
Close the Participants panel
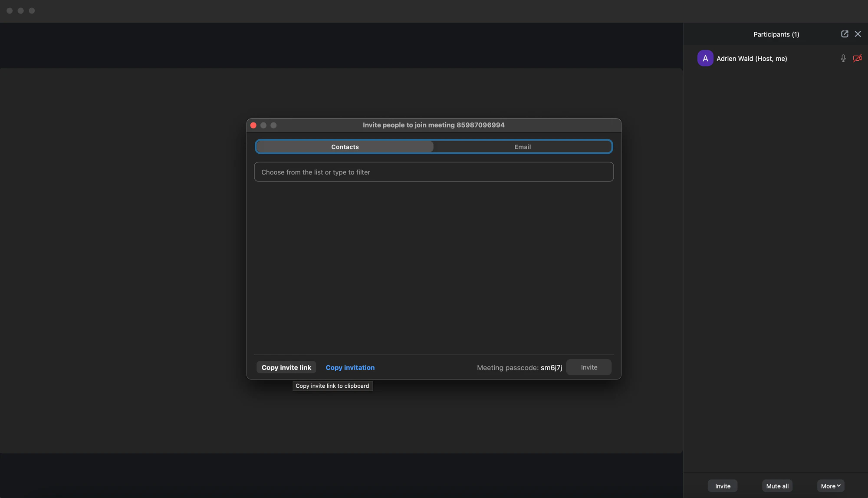click(x=858, y=34)
